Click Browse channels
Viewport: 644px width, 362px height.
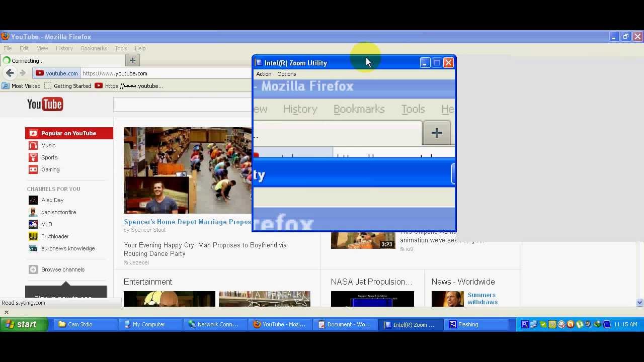pos(63,269)
